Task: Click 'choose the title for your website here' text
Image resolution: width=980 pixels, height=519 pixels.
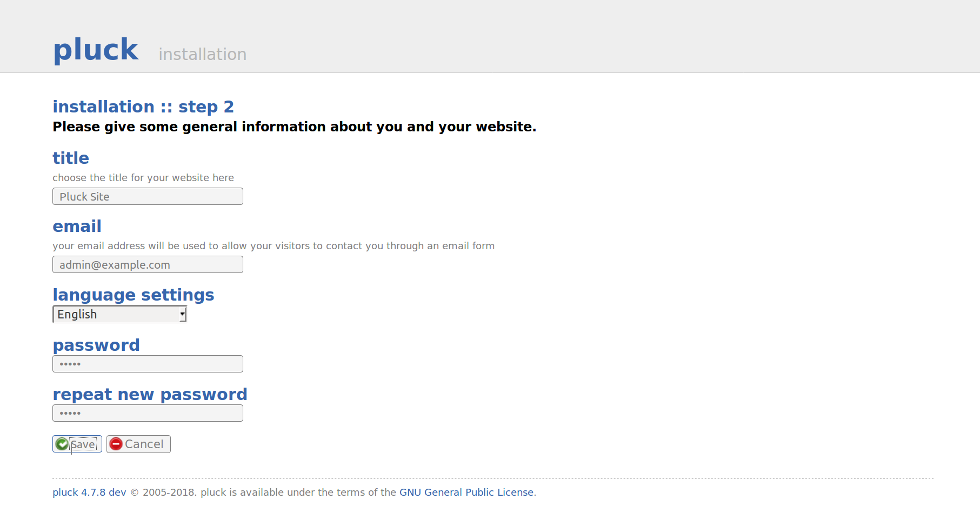Action: tap(143, 178)
